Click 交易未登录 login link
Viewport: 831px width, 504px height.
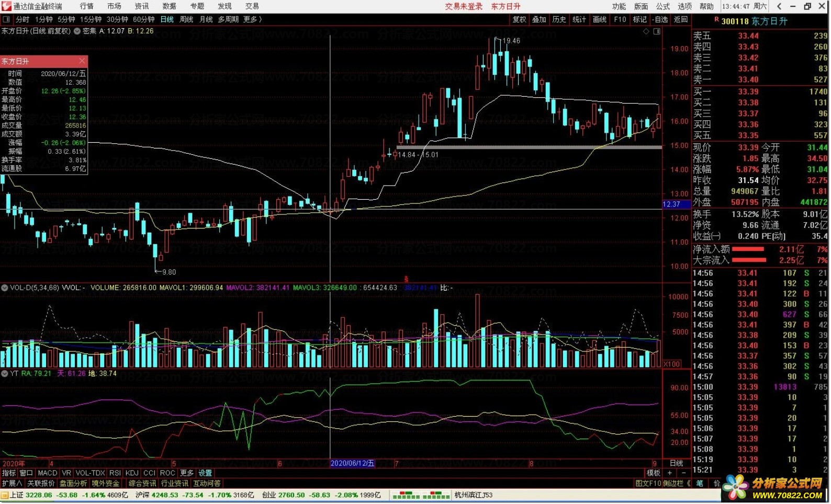click(x=464, y=6)
